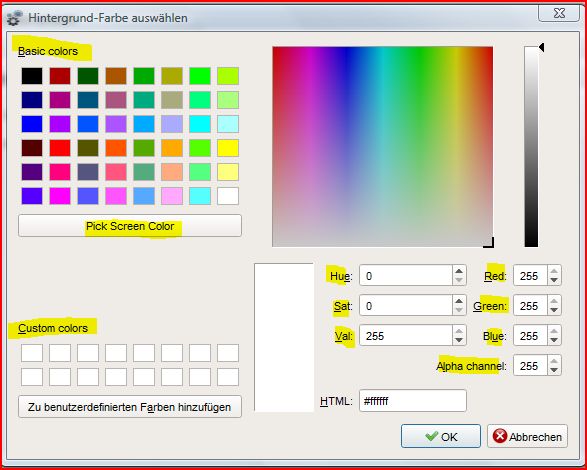Click the gear icon in title bar
Image resolution: width=587 pixels, height=470 pixels.
click(x=14, y=18)
